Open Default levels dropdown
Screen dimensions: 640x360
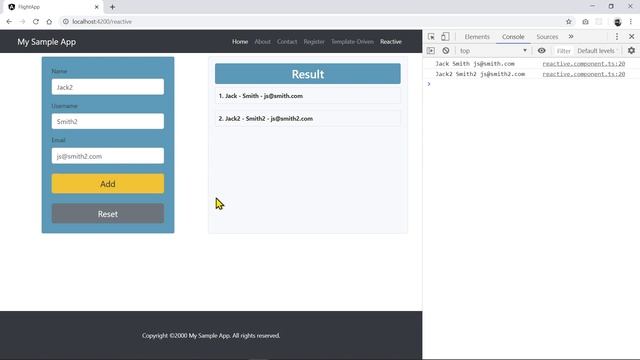(x=598, y=51)
